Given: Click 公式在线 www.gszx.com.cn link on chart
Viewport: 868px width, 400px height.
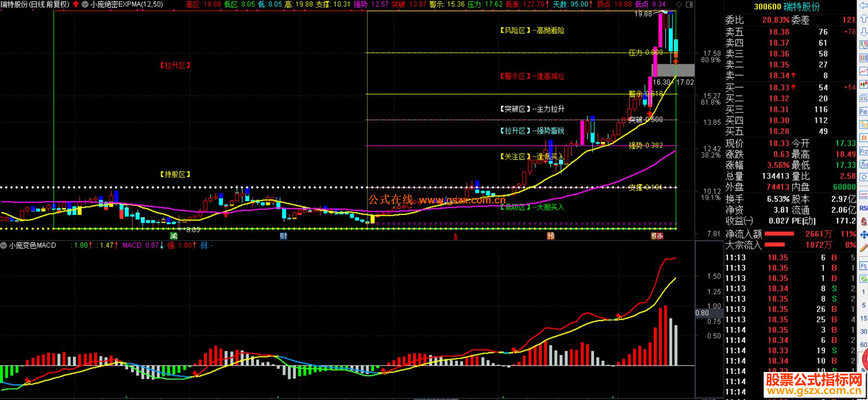Looking at the screenshot, I should tap(437, 200).
